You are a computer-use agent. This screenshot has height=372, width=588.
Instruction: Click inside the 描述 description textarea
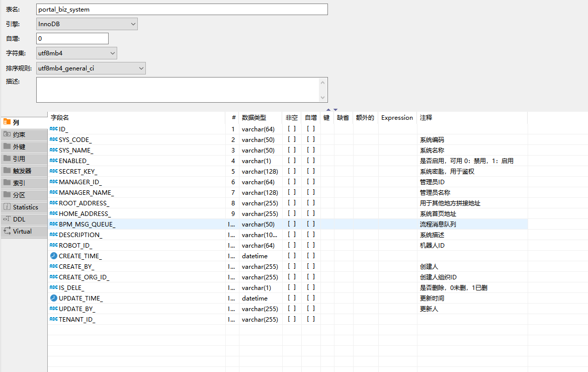point(178,90)
